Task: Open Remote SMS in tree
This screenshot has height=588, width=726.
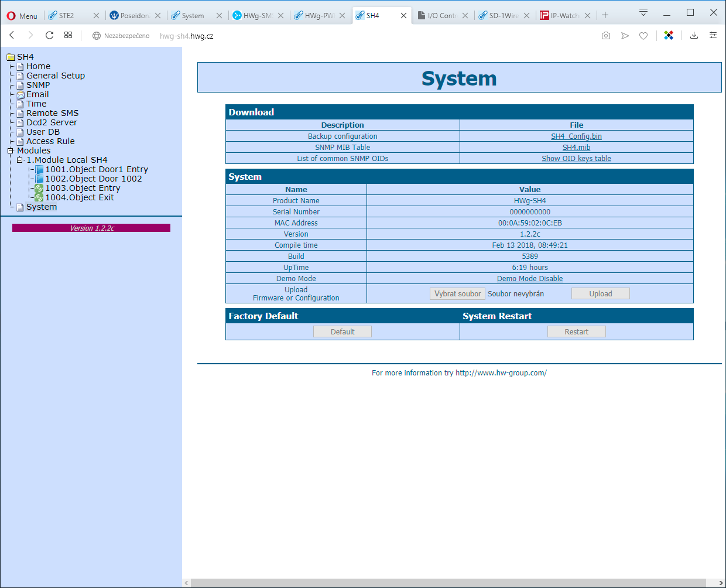Action: click(52, 113)
